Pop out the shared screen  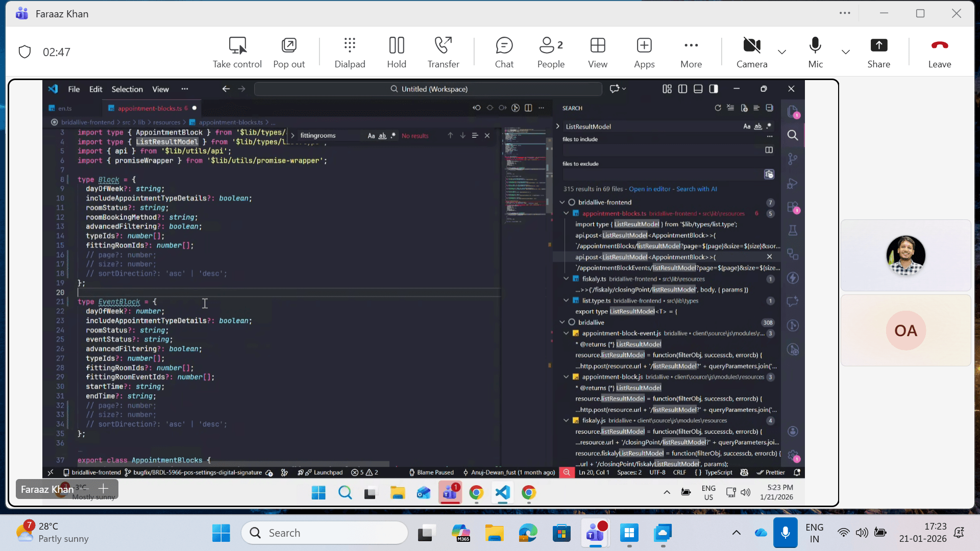click(x=289, y=52)
